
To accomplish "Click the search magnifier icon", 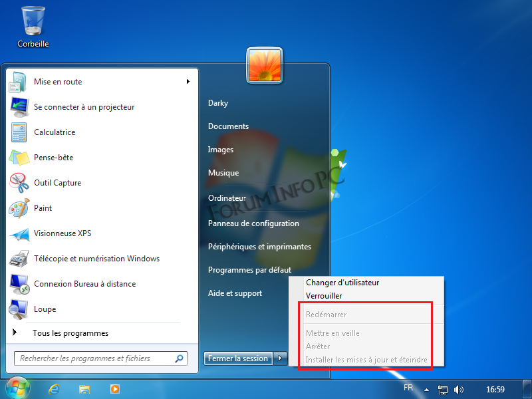I will [x=179, y=358].
